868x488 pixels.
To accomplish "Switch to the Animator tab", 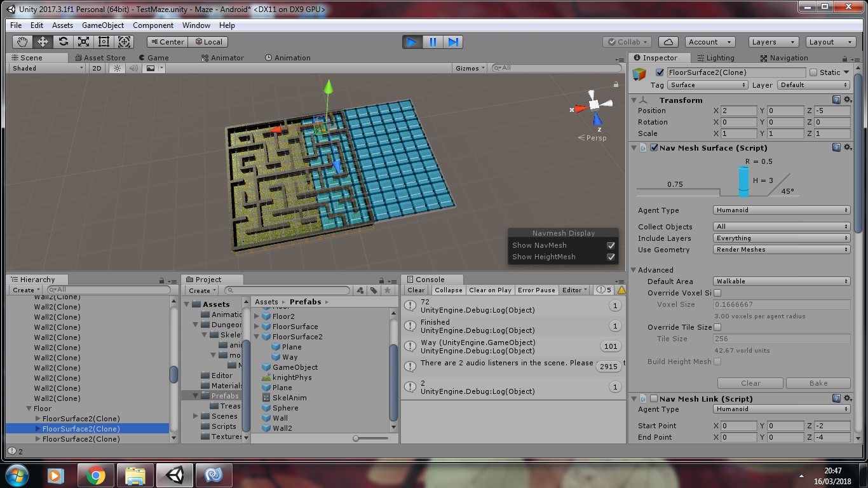I will (222, 58).
